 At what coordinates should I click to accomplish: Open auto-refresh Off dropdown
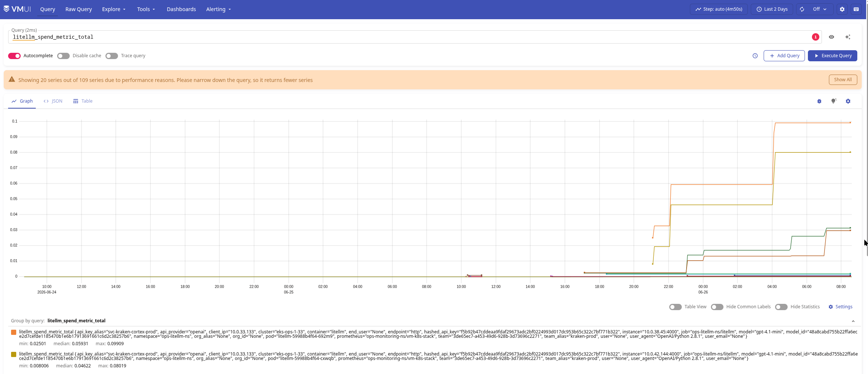(x=820, y=9)
